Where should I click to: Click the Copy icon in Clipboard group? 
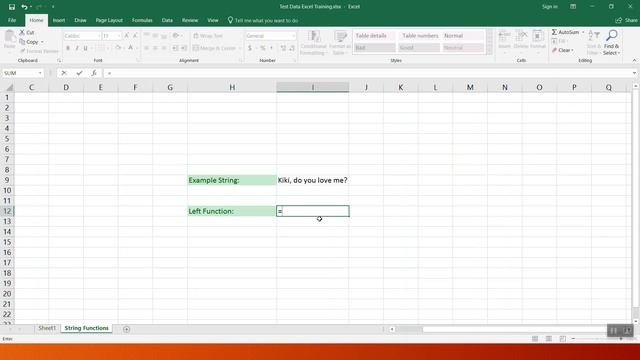coord(22,42)
